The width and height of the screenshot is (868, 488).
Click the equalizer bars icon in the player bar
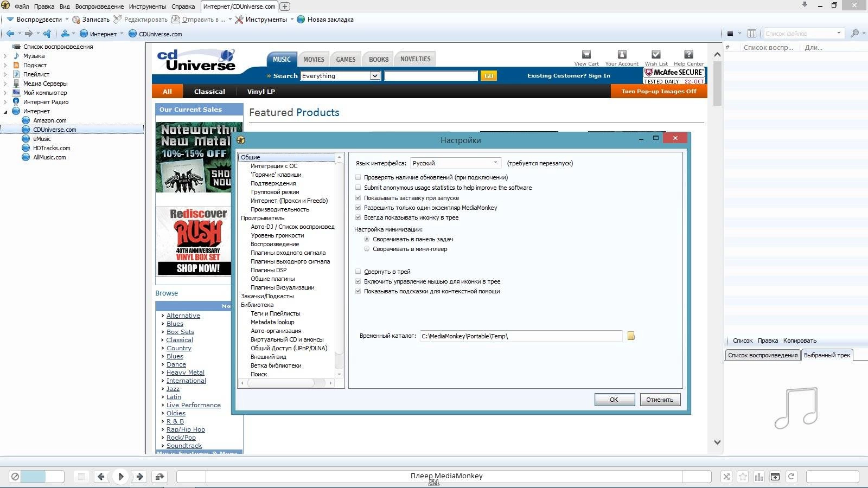click(759, 477)
